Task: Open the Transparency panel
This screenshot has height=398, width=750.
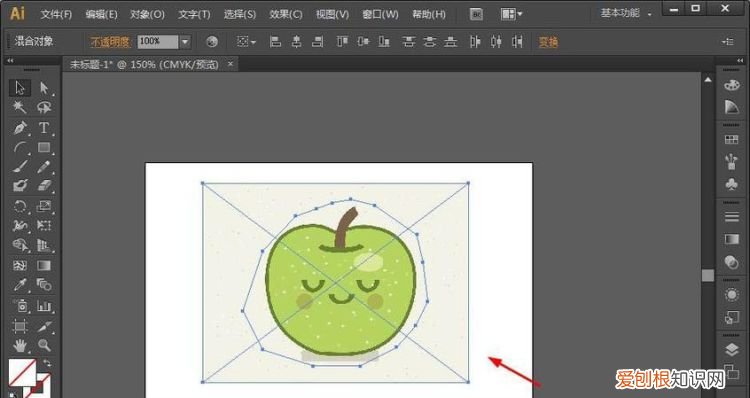Action: (731, 262)
